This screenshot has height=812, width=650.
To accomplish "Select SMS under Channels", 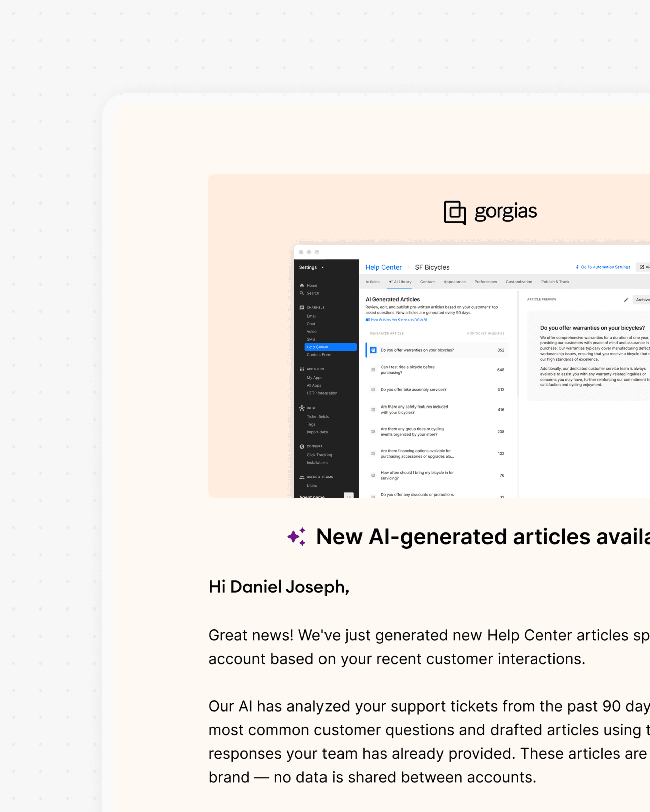I will (x=311, y=339).
